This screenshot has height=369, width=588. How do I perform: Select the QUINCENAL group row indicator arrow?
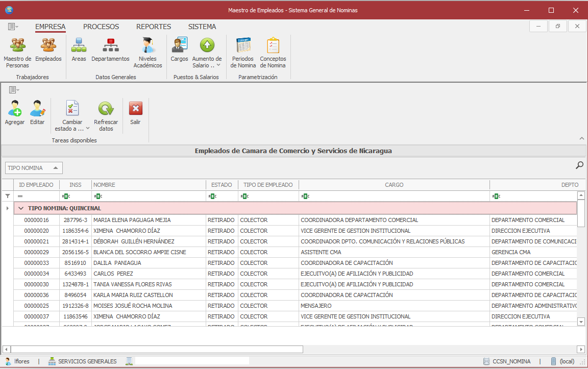pyautogui.click(x=8, y=208)
